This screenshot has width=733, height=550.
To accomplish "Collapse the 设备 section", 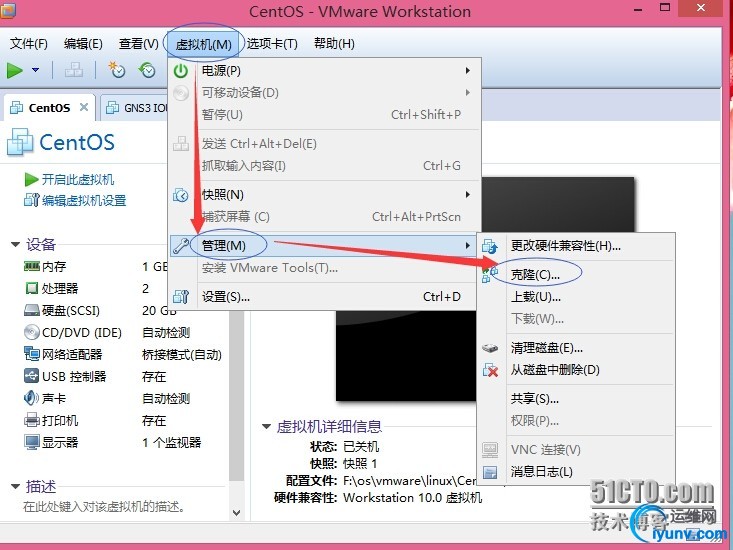I will (x=15, y=244).
